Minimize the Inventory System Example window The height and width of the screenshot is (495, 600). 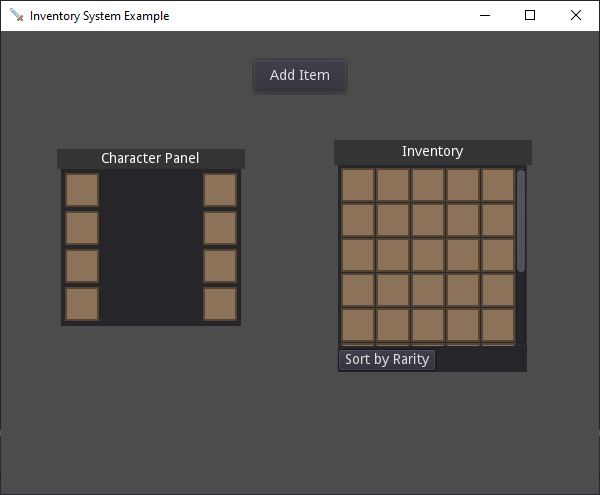point(485,15)
